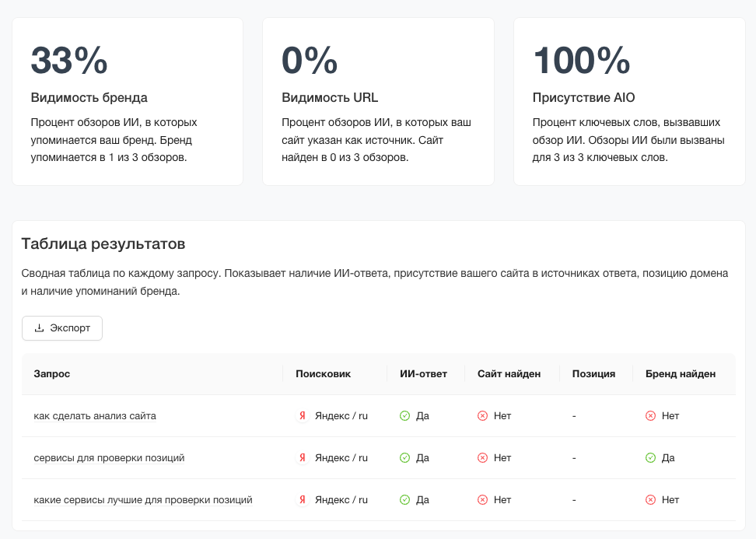This screenshot has width=756, height=539.
Task: Select the 'Таблица результатов' section header
Action: click(x=103, y=243)
